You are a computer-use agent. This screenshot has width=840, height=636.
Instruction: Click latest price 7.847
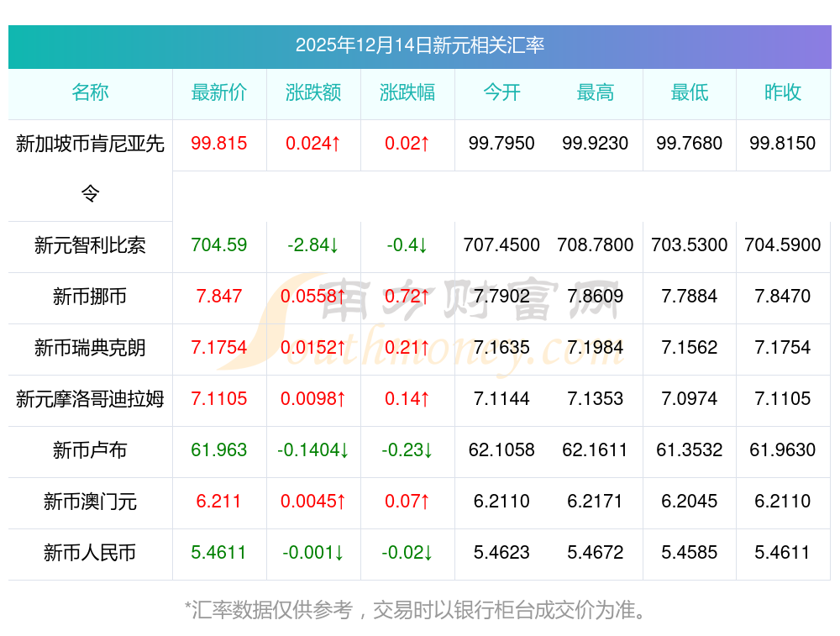pyautogui.click(x=219, y=296)
